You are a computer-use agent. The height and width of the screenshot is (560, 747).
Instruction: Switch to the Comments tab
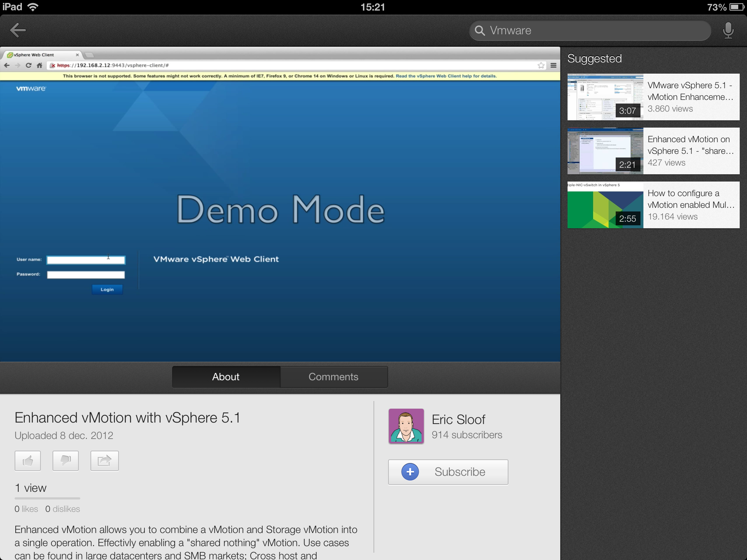tap(334, 377)
